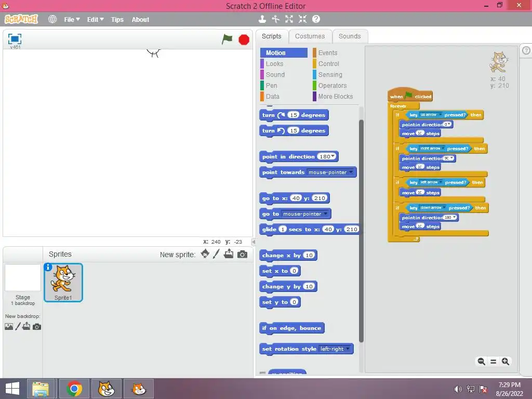Open the globe language menu
532x399 pixels.
[52, 19]
